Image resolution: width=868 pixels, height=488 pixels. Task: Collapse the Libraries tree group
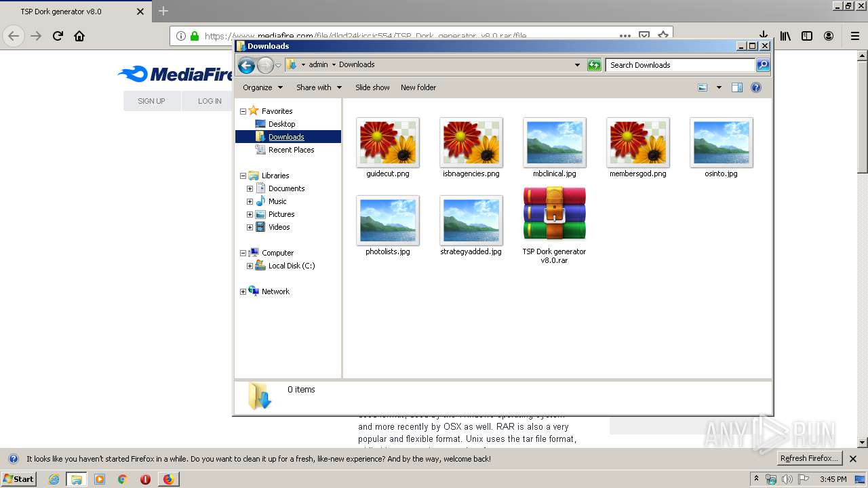pyautogui.click(x=243, y=176)
